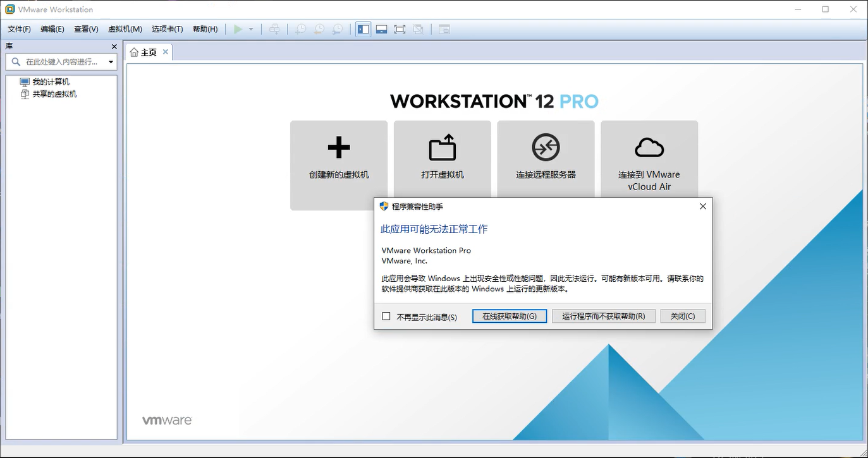Click the 此应用可能无法正常工作 heading

tap(434, 229)
